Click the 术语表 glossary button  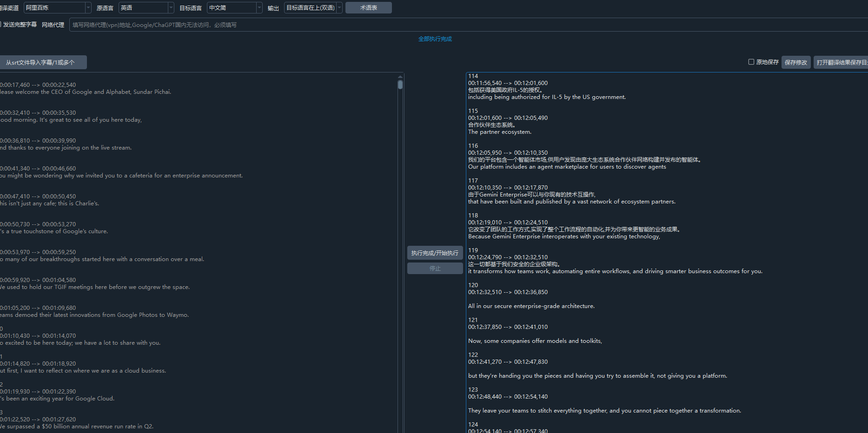[x=368, y=8]
